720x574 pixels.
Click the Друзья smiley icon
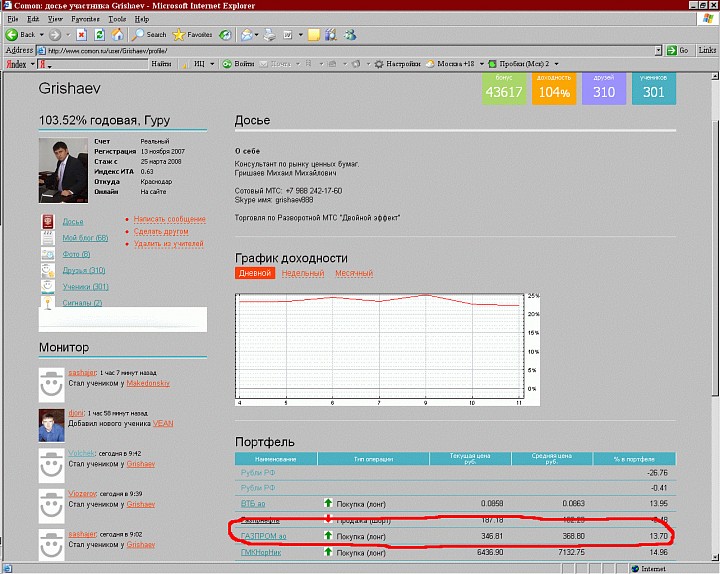tap(48, 270)
